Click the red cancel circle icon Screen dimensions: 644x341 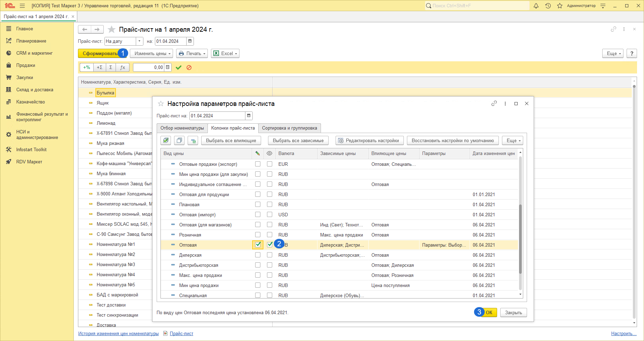(189, 68)
